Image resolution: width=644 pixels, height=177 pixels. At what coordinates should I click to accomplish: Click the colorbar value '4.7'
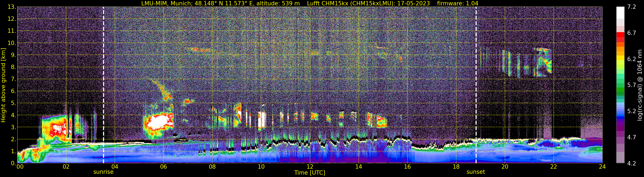632,137
